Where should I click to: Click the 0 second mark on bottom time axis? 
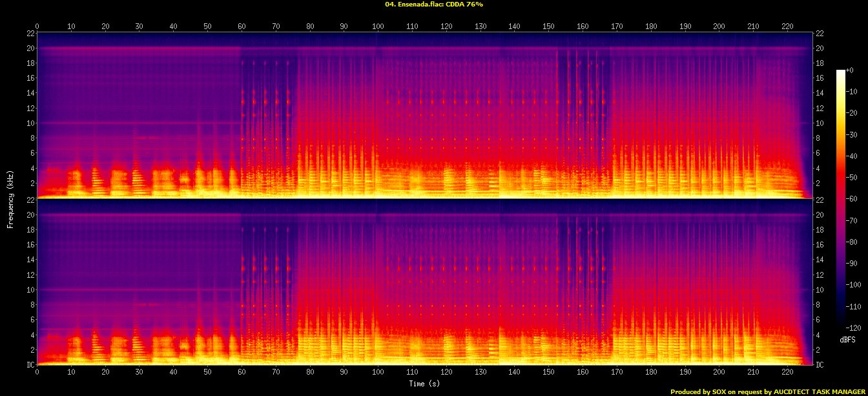(x=37, y=372)
